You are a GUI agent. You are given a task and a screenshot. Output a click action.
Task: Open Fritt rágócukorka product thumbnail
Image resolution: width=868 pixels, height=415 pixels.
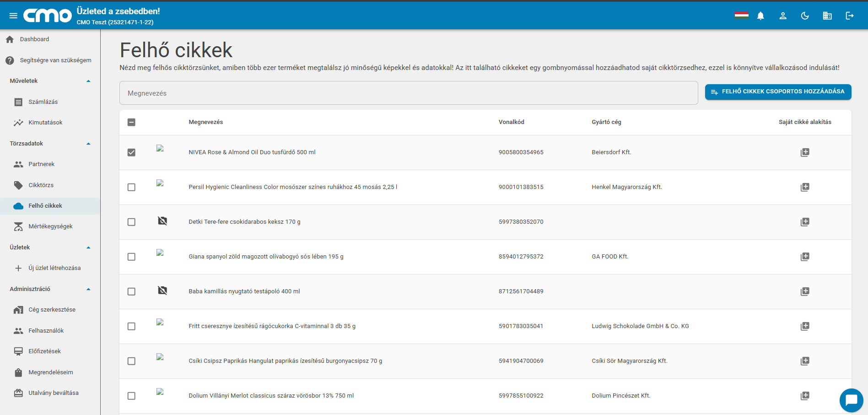pyautogui.click(x=160, y=322)
